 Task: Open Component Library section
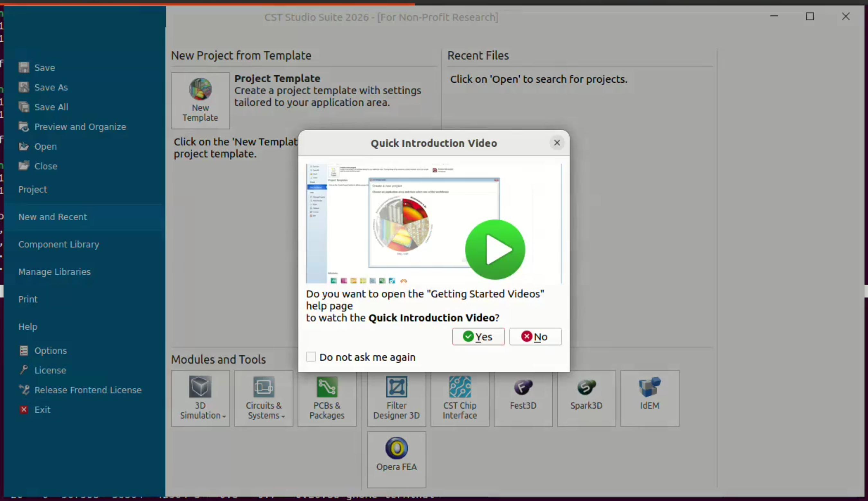[x=59, y=244]
